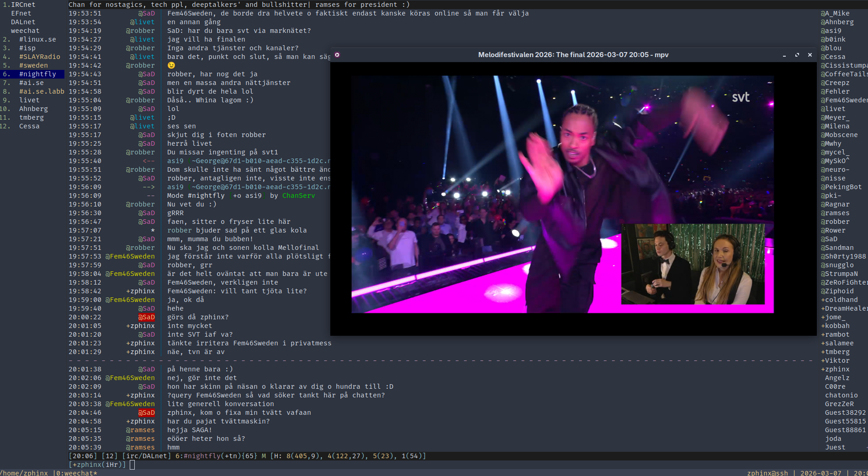This screenshot has height=476, width=868.
Task: Select the EFnet server entry
Action: [21, 13]
